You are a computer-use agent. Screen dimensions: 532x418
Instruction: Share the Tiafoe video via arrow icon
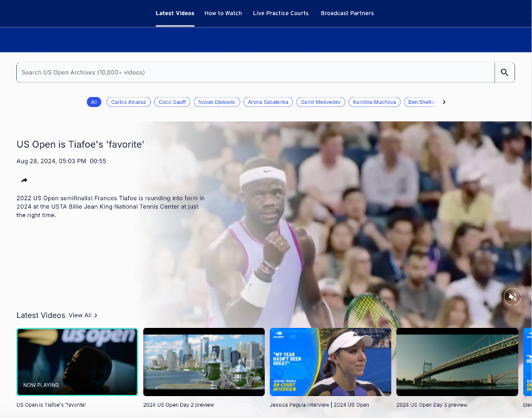click(24, 180)
